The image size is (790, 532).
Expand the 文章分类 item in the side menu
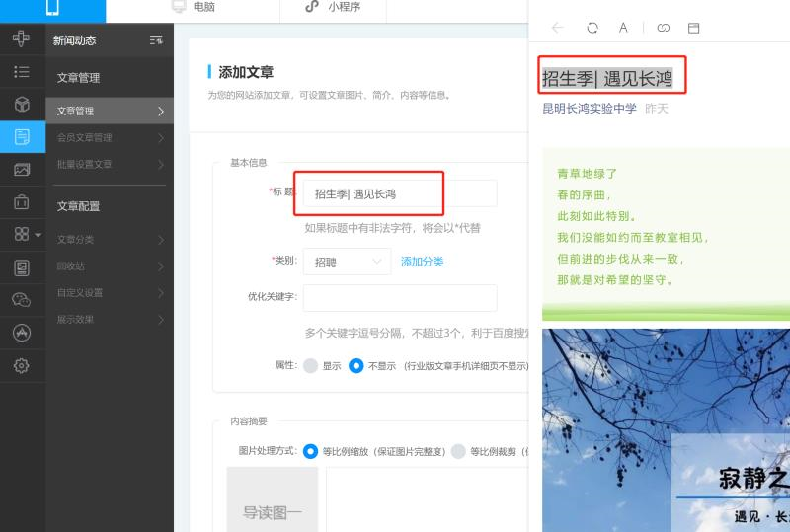coord(109,239)
